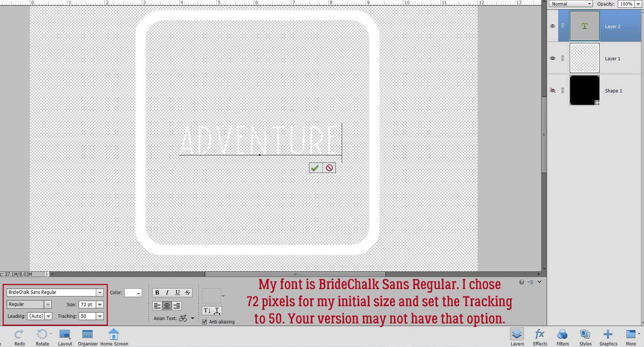Collapse the tool options panel chevron
The height and width of the screenshot is (347, 644).
540,282
